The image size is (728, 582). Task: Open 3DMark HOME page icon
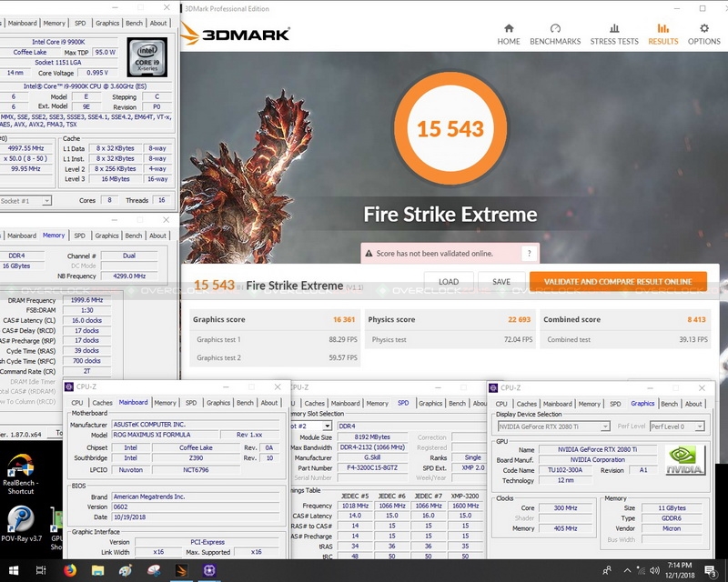click(509, 35)
